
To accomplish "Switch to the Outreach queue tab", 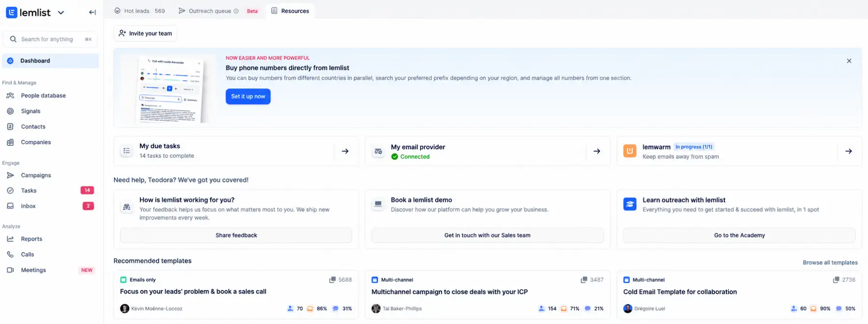I will (x=210, y=11).
